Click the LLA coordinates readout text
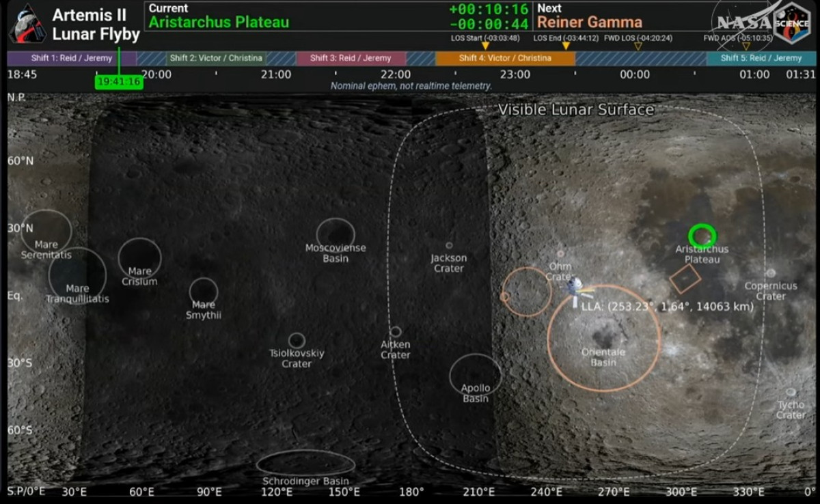Screen dimensions: 820x504 pos(667,307)
